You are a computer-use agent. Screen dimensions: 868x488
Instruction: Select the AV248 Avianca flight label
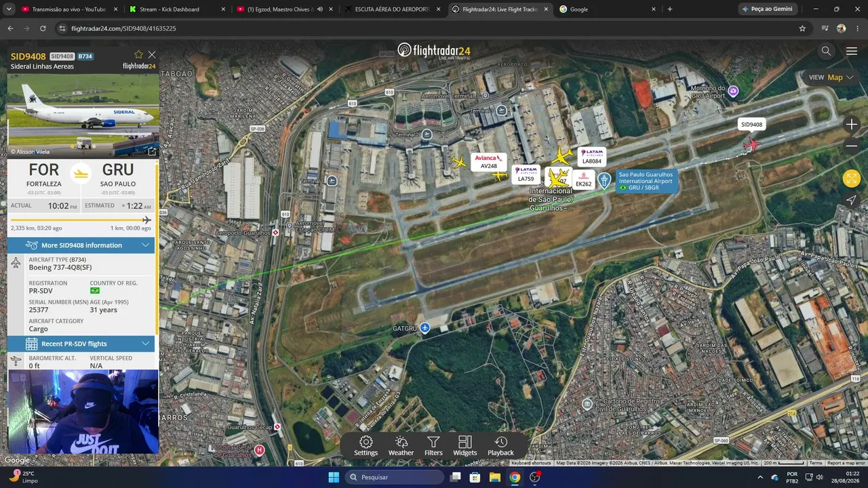[x=489, y=162]
